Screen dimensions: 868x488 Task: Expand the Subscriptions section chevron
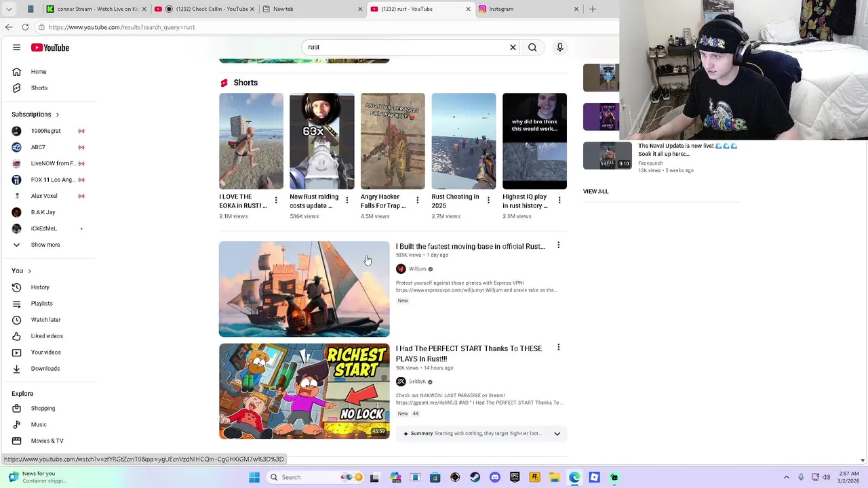tap(58, 115)
